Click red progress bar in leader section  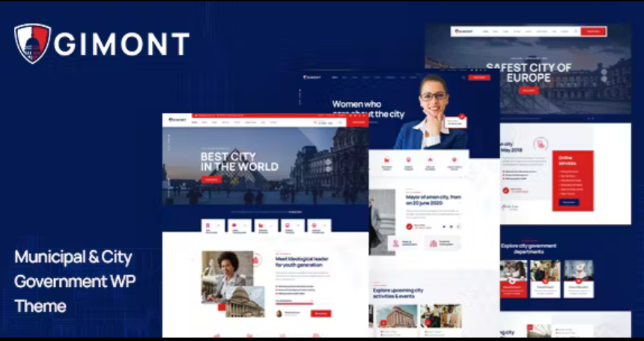[x=294, y=304]
